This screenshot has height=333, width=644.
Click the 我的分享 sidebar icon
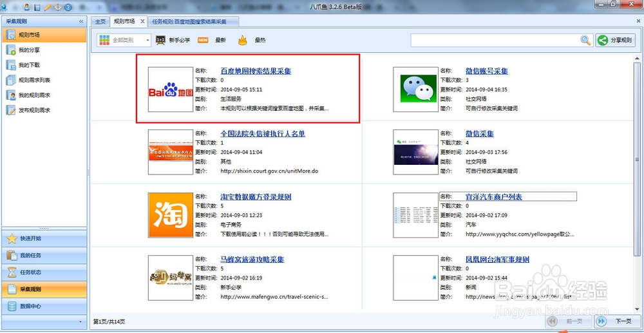(11, 50)
